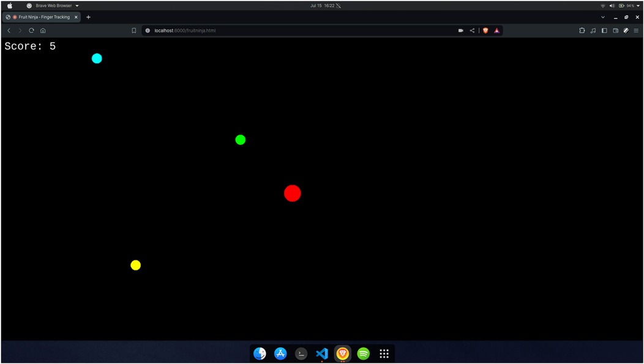Open the Brave hamburger main menu
This screenshot has width=644, height=364.
pyautogui.click(x=636, y=31)
